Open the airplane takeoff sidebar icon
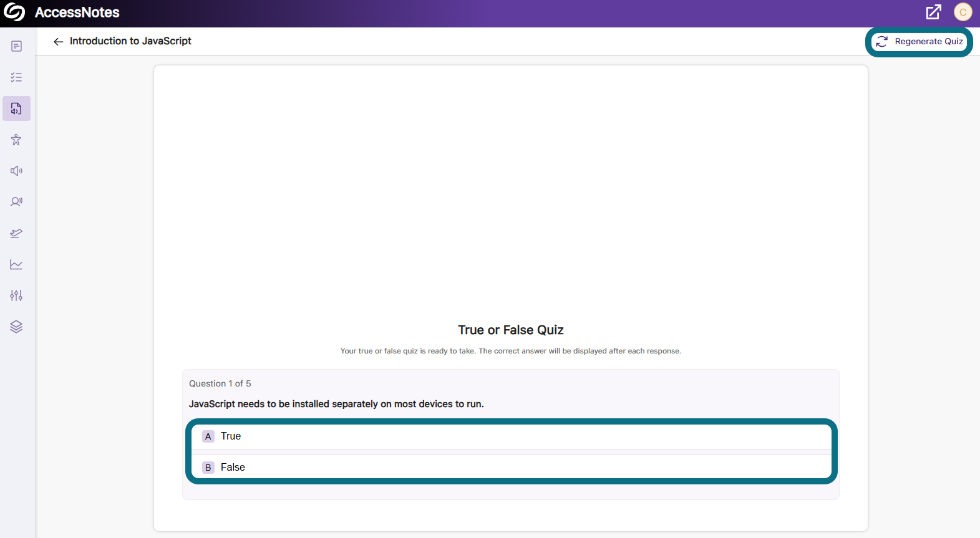Screen dimensions: 980x538 (16, 233)
